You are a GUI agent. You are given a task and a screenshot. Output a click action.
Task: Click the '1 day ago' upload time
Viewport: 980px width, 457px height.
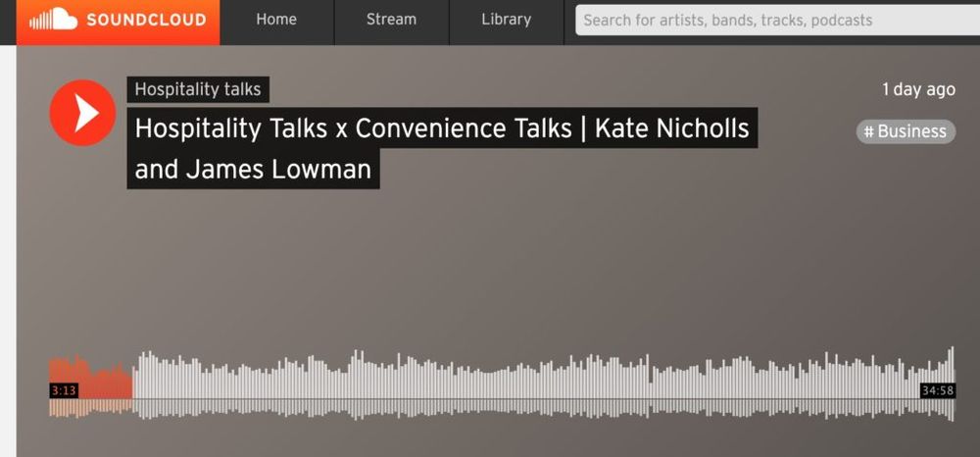(918, 89)
